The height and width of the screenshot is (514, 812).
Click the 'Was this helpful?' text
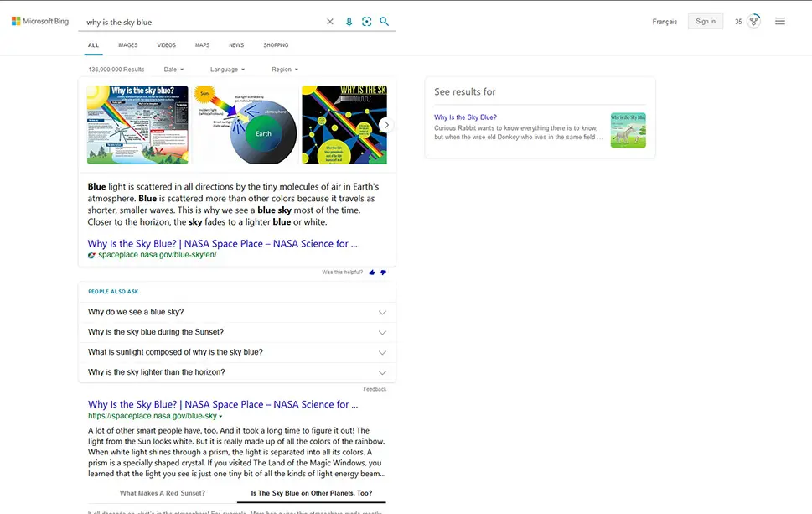point(342,272)
